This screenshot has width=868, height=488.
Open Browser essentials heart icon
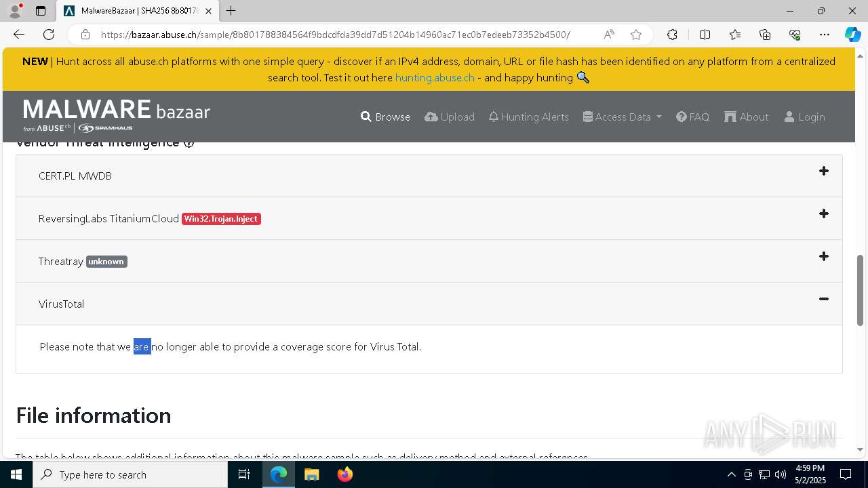pos(795,35)
